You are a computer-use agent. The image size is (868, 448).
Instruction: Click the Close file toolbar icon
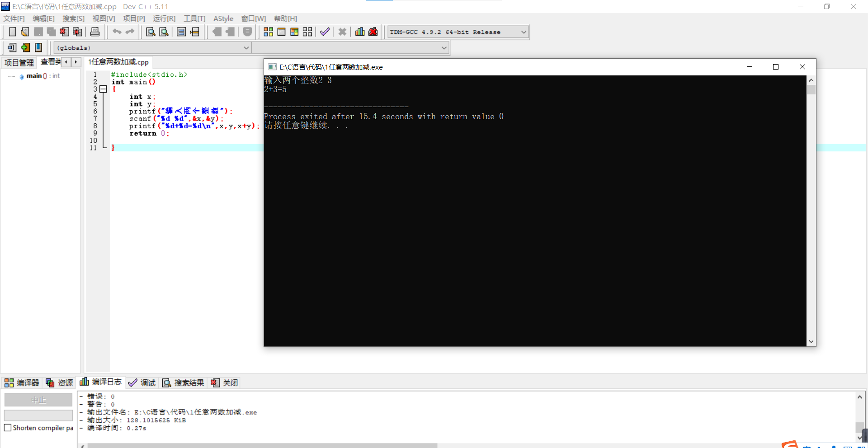[64, 32]
